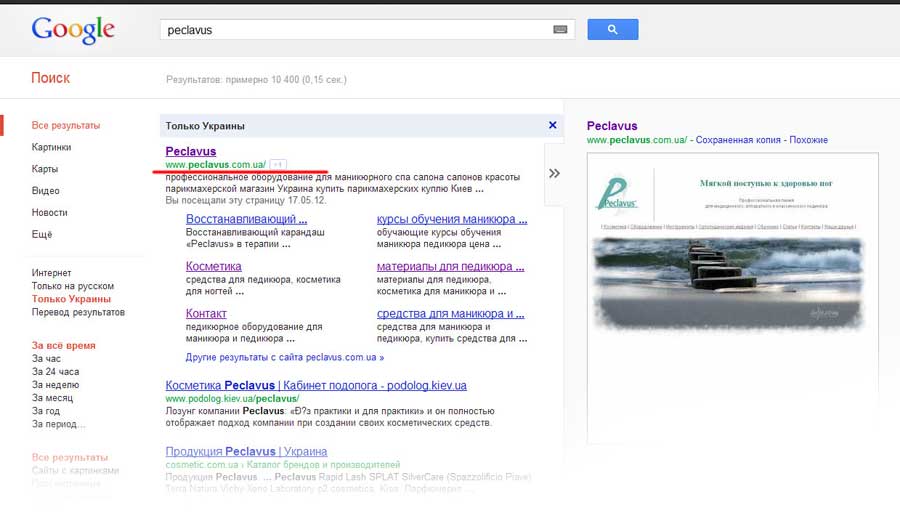The height and width of the screenshot is (513, 900).
Task: Click the Поиск heading
Action: [51, 78]
